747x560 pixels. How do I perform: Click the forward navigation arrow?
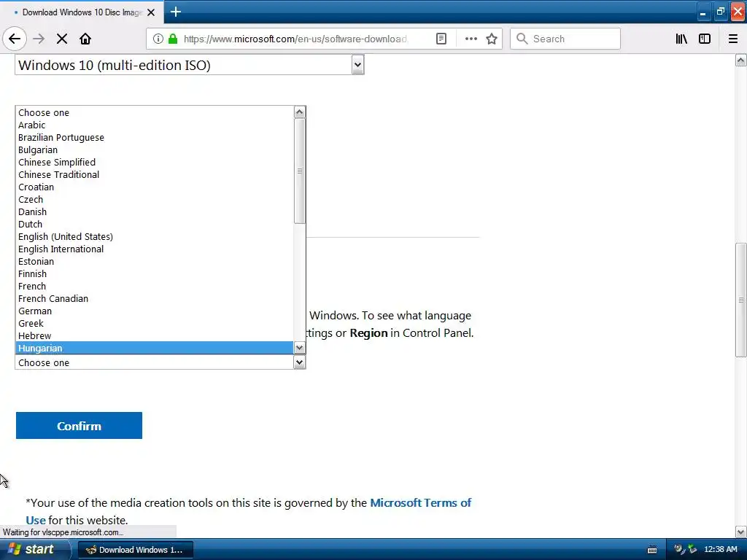39,39
